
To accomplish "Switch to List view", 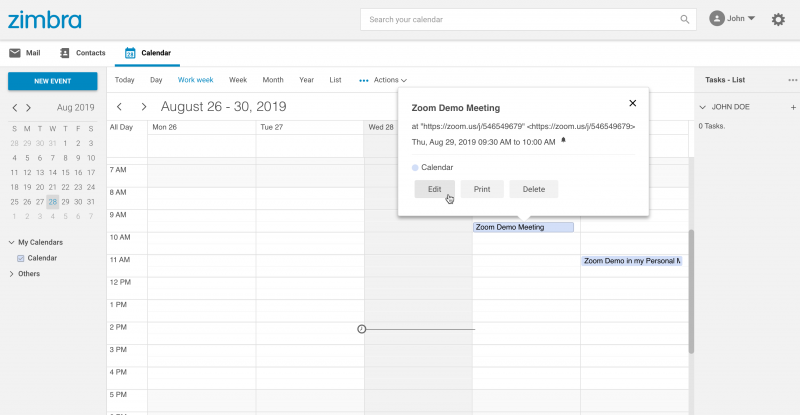I will (x=335, y=80).
